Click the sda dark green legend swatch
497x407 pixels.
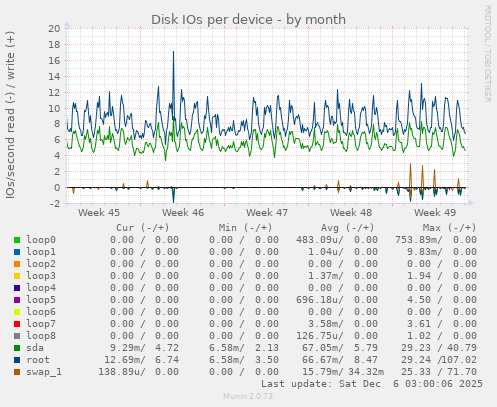(x=17, y=348)
